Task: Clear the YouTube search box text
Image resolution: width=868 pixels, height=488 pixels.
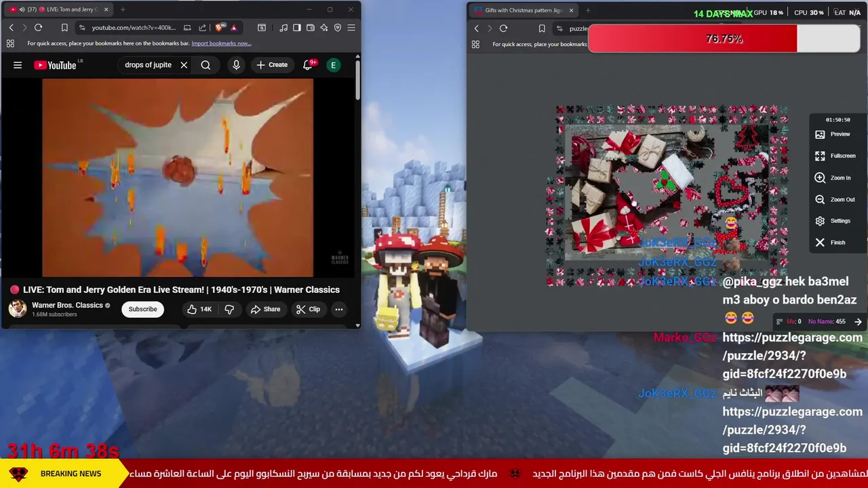Action: point(184,65)
